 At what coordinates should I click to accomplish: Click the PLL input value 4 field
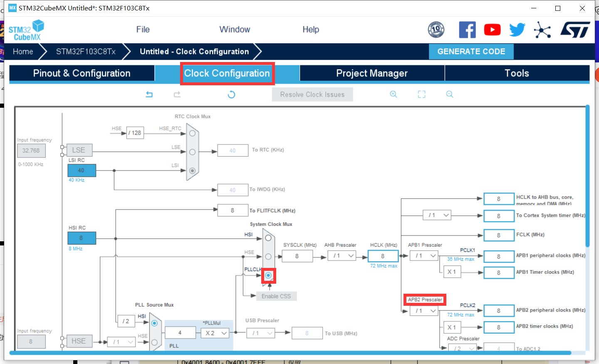pos(180,332)
